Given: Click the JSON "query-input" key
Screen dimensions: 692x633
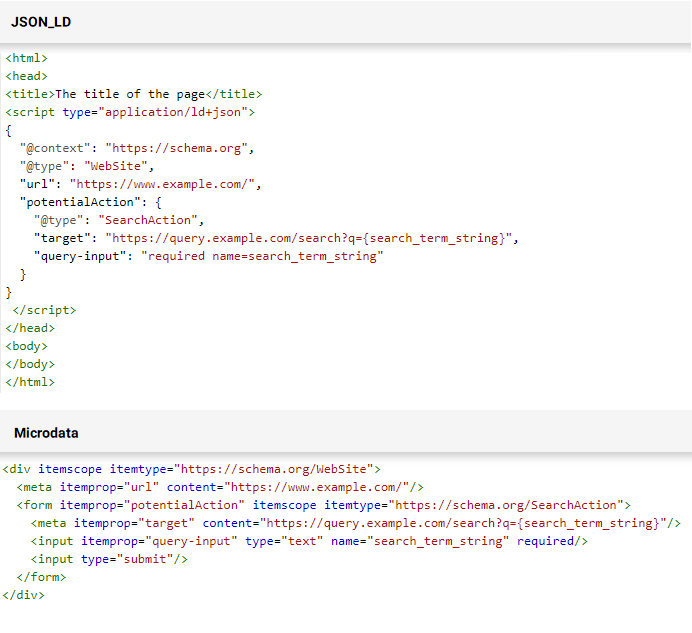Looking at the screenshot, I should point(80,256).
